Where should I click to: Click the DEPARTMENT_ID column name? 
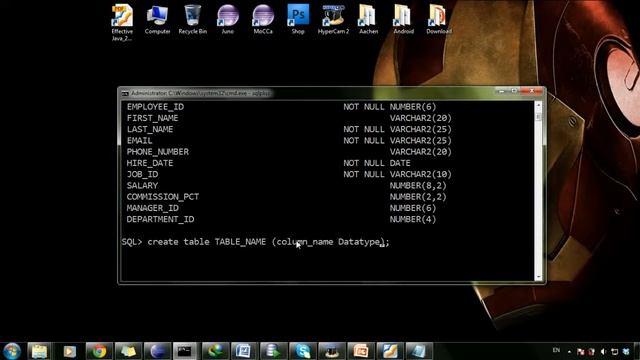point(160,219)
